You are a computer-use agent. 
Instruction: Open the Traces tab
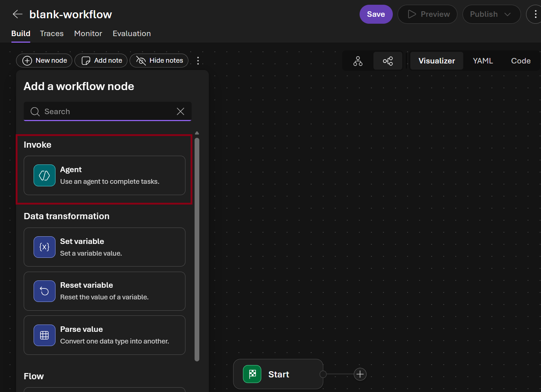[52, 34]
